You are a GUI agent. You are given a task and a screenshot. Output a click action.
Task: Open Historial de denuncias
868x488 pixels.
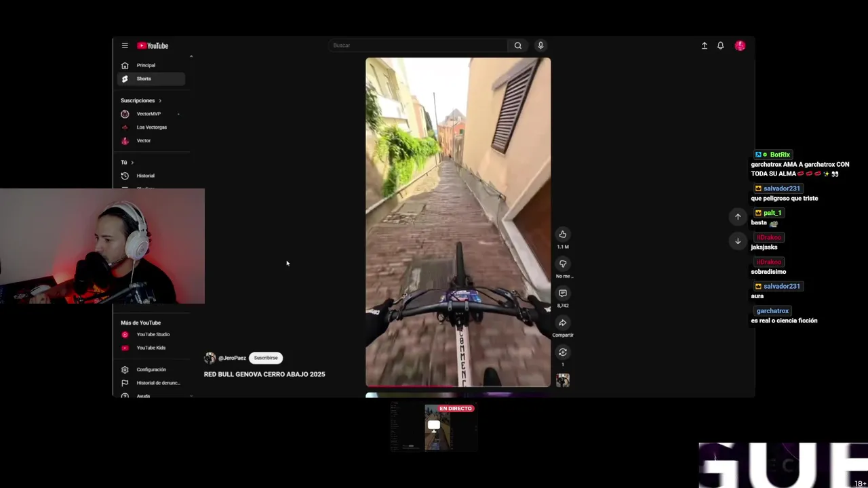[150, 383]
